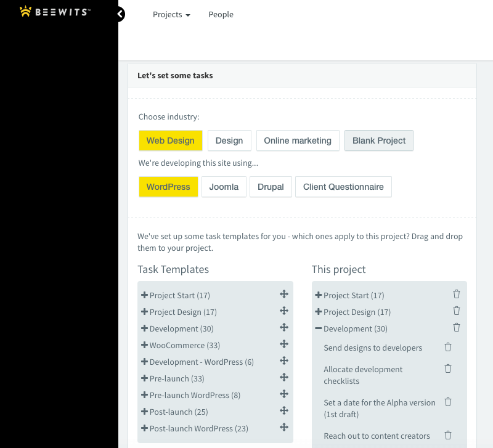Choose the Online marketing industry
493x448 pixels.
click(298, 141)
